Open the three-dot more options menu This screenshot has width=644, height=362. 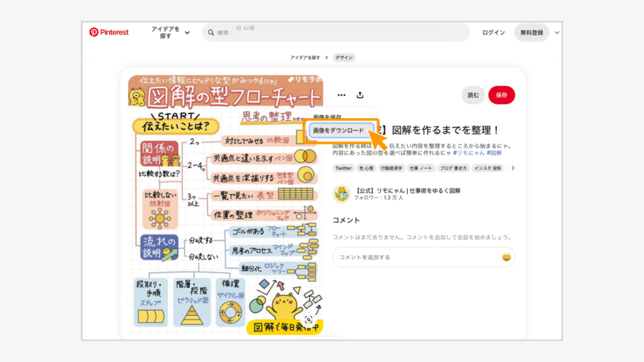tap(341, 96)
